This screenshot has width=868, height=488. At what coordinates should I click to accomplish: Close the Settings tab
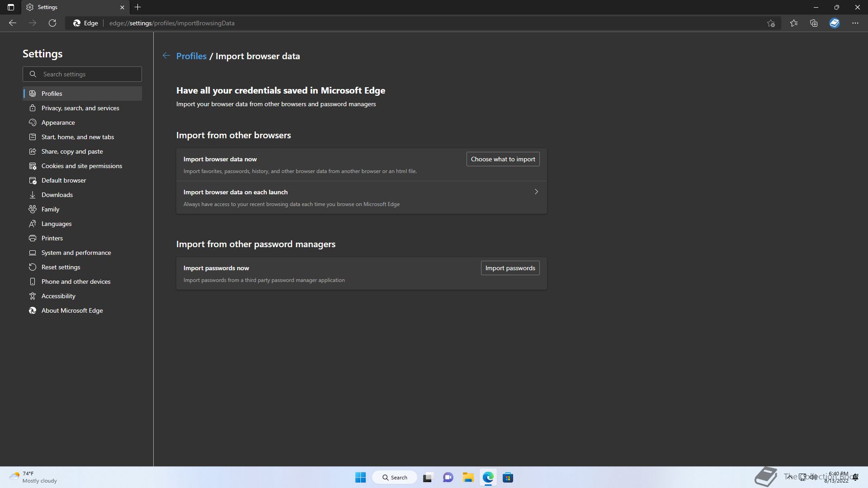[x=122, y=7]
